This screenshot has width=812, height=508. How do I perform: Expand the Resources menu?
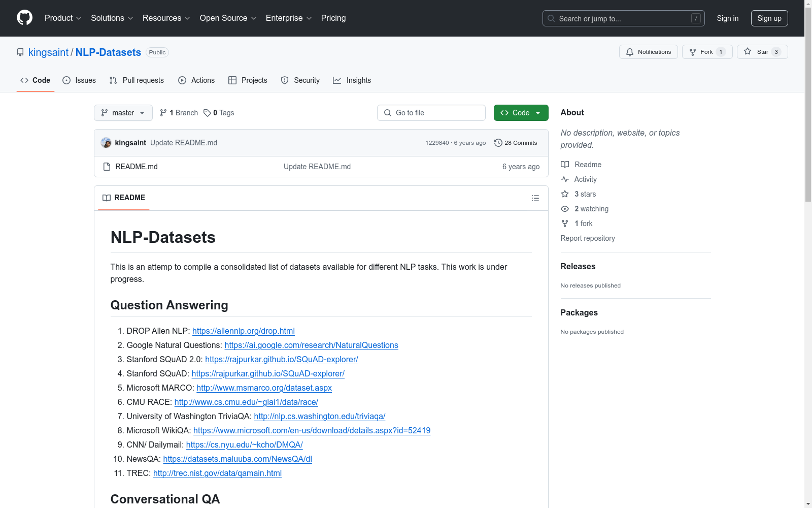point(166,18)
